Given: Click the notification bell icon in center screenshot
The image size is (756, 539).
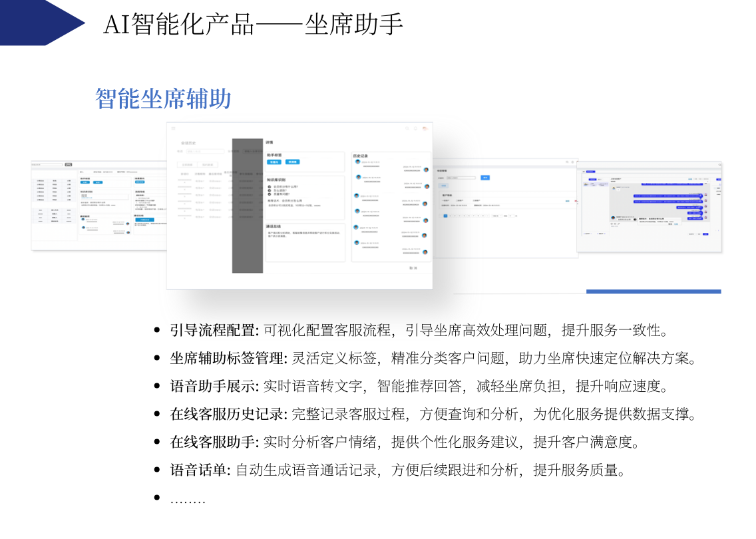Looking at the screenshot, I should (416, 128).
